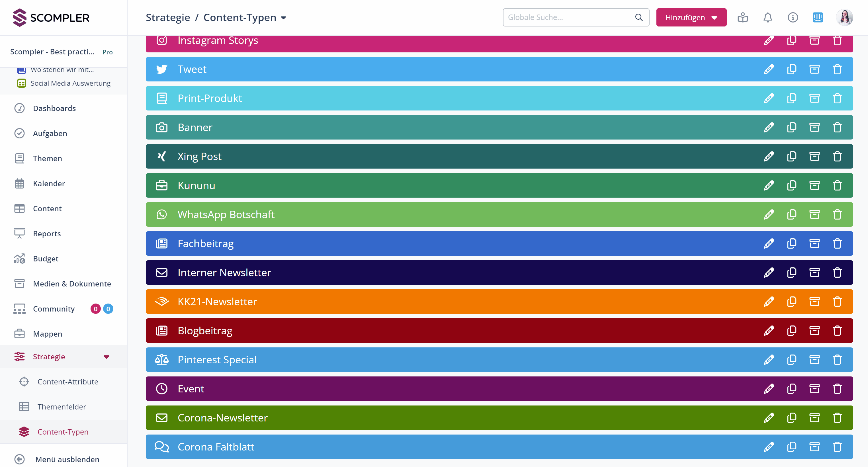Open the Hinzufügen dropdown button
Viewport: 868px width, 467px height.
click(691, 18)
